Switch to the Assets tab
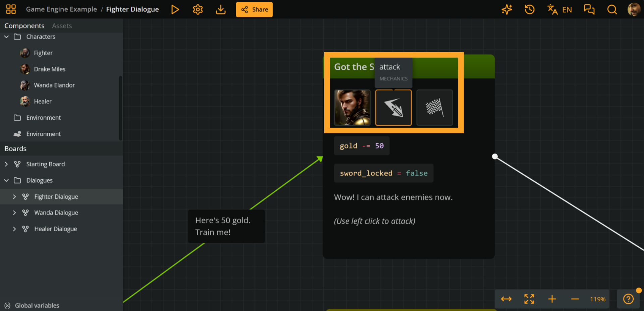The image size is (644, 311). pos(62,26)
